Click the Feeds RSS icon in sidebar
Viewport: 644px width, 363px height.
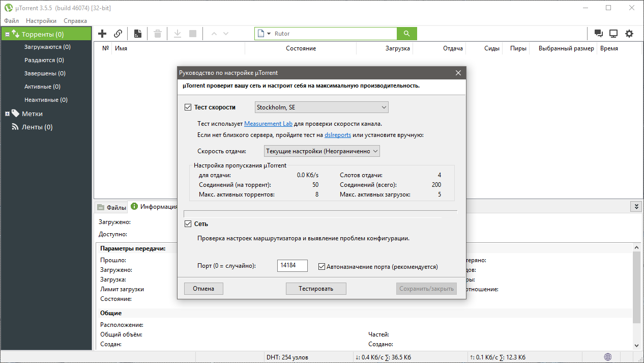tap(15, 127)
